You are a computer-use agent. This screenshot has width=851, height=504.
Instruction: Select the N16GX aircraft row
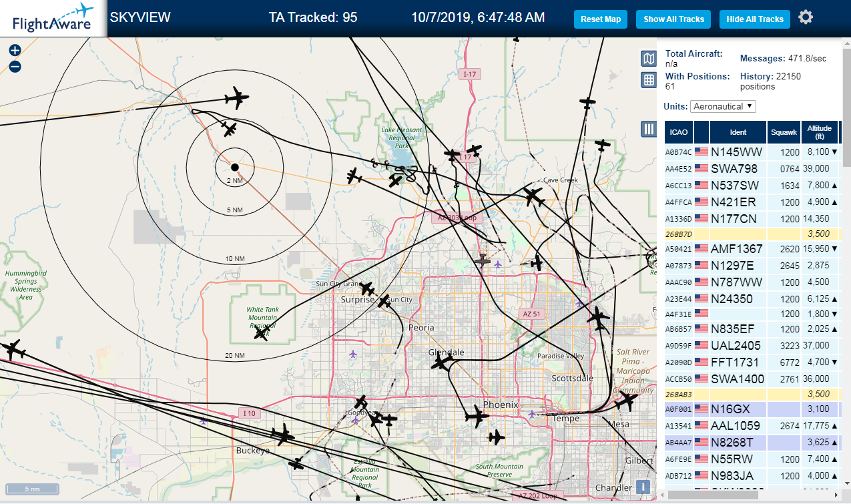click(x=752, y=409)
